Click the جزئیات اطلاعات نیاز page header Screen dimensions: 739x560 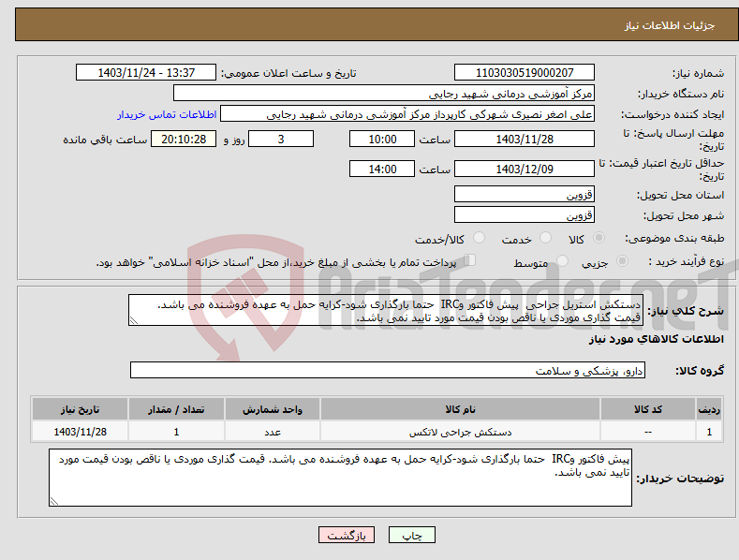[670, 25]
